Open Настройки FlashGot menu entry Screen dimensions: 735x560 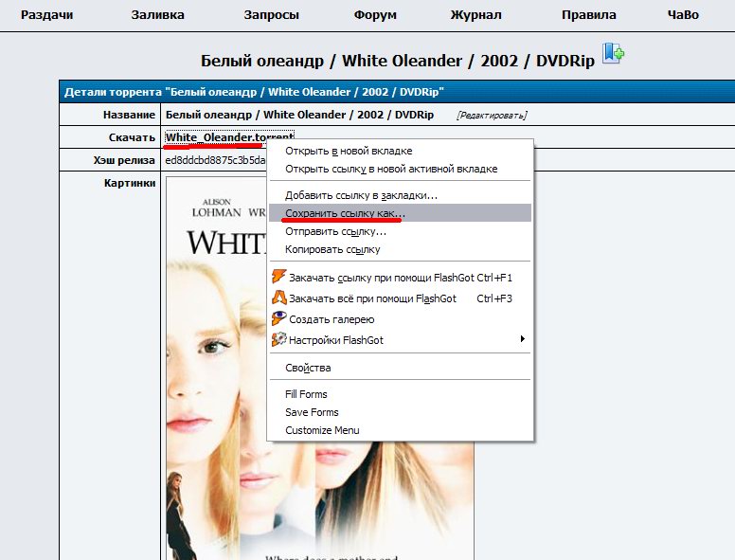pyautogui.click(x=400, y=340)
